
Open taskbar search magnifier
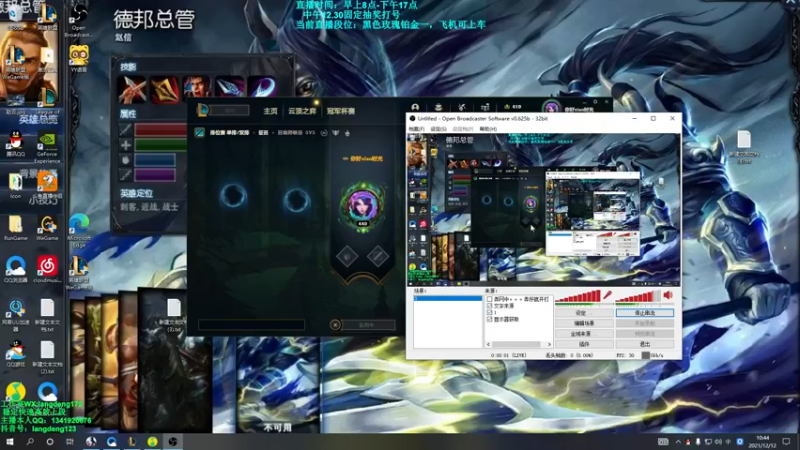pyautogui.click(x=30, y=441)
